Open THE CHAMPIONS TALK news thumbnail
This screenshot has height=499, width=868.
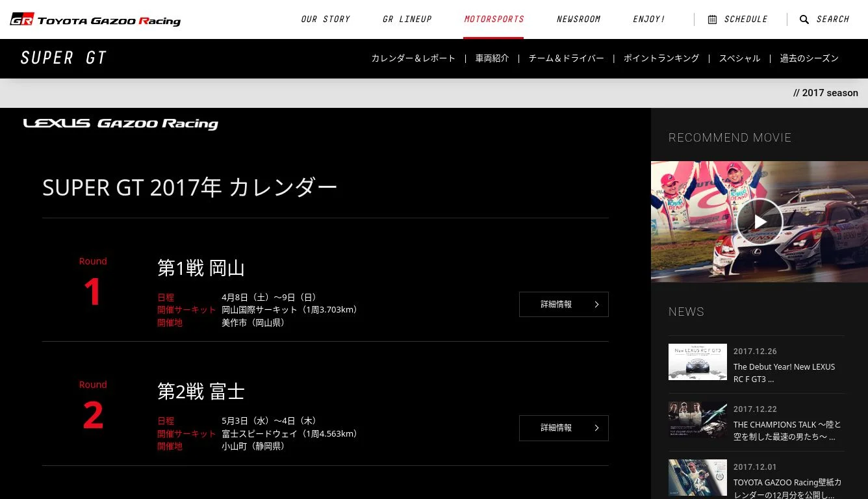click(698, 420)
